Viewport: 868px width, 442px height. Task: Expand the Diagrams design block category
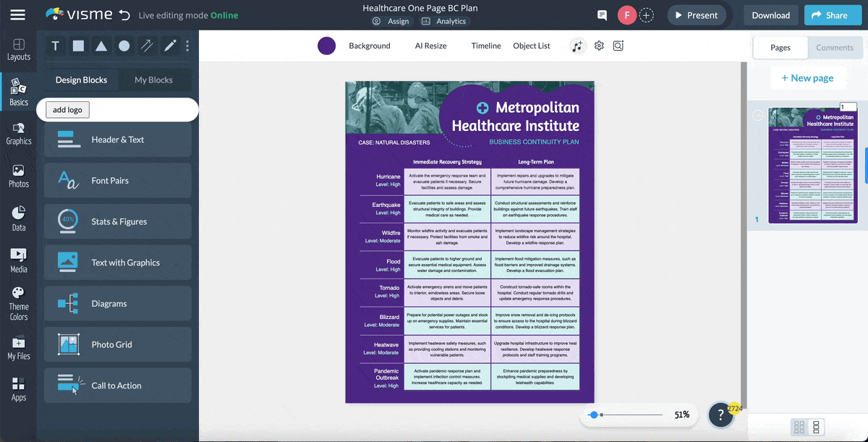[118, 304]
